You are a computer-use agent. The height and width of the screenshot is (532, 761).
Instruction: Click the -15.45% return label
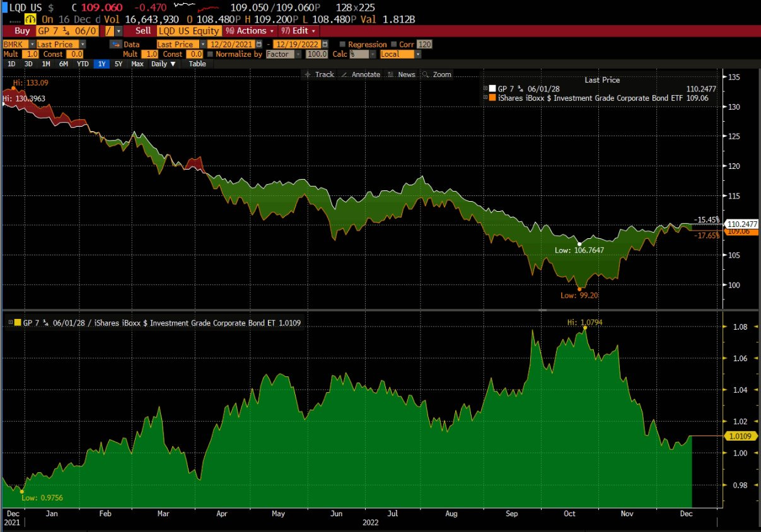(x=706, y=219)
